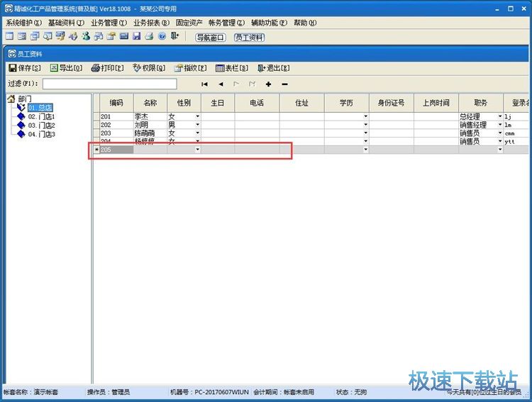Screen dimensions: 532x402
Task: Open 职务 dropdown for 销售经理 row
Action: click(500, 125)
